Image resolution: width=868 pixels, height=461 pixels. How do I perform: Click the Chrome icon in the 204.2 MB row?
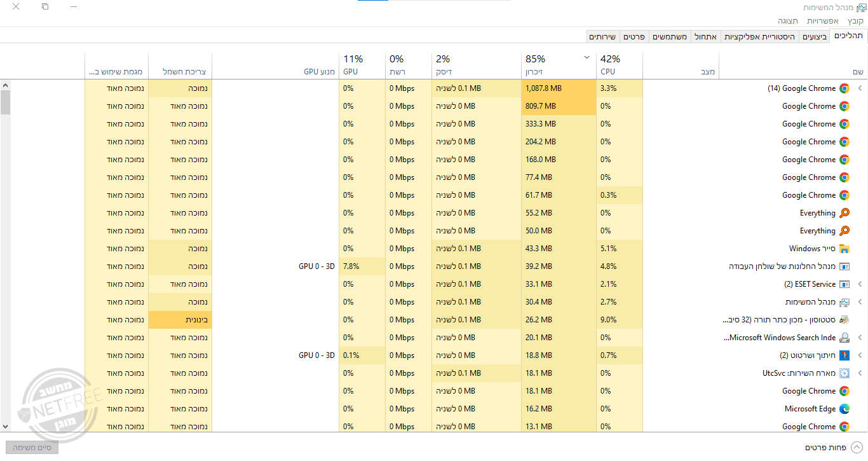844,142
